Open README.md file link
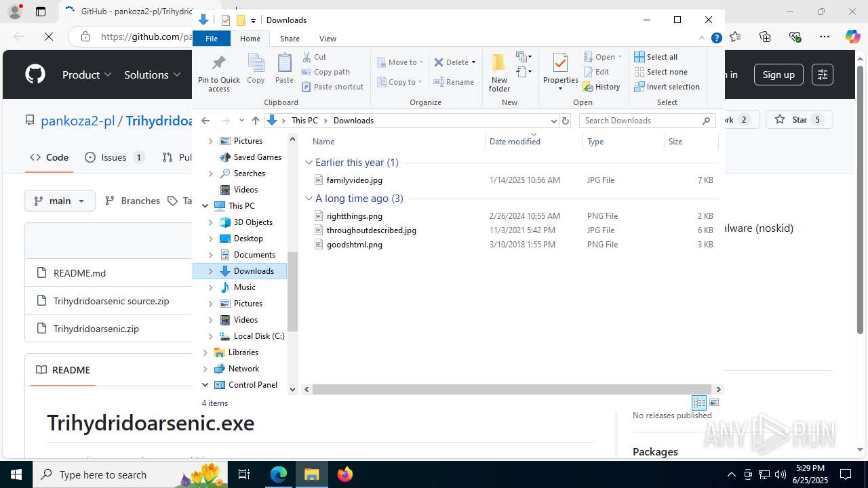Image resolution: width=868 pixels, height=488 pixels. tap(79, 273)
